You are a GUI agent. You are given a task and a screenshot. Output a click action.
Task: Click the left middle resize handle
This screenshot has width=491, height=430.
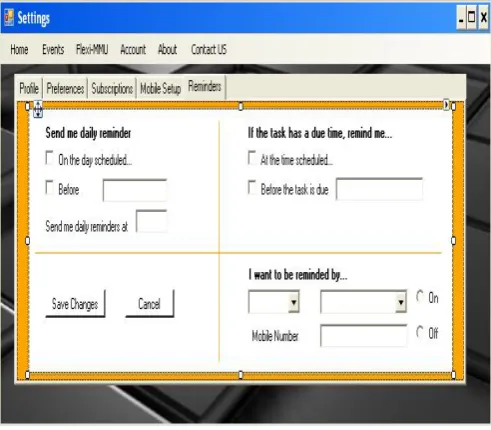pos(27,240)
